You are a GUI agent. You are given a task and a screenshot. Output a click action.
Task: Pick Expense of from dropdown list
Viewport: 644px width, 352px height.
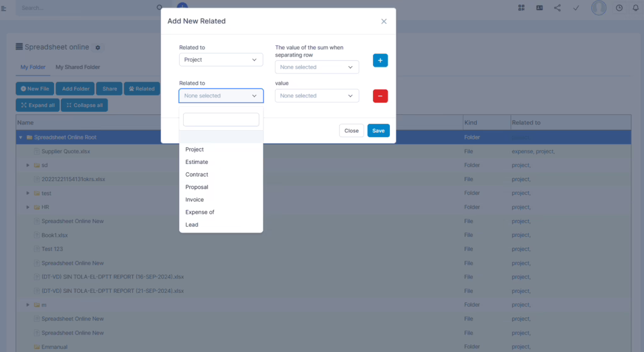(x=200, y=212)
